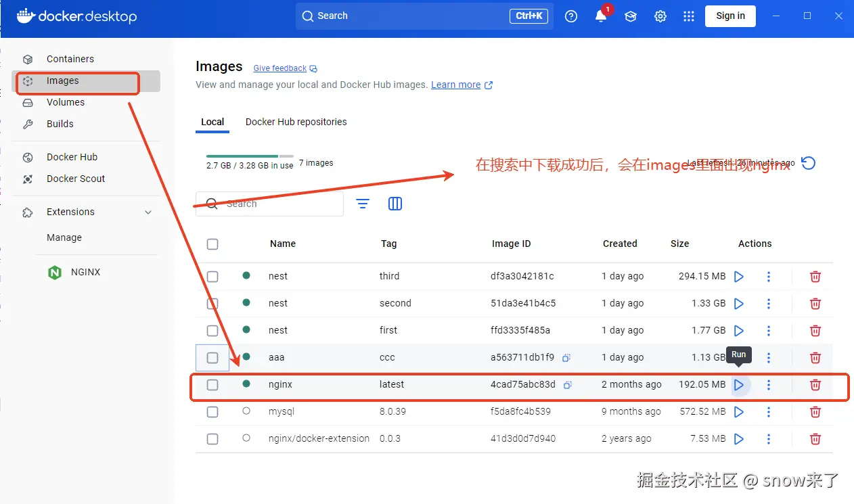Screen dimensions: 854x504
Task: Delete the mysql 8.0.39 image
Action: coord(815,412)
